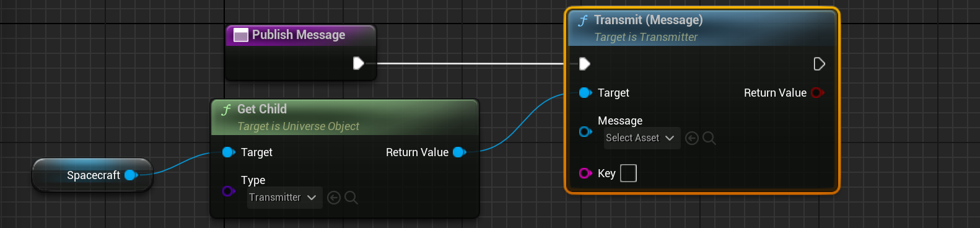This screenshot has height=228, width=980.
Task: Click the Get Child Return Value pin
Action: coord(459,152)
